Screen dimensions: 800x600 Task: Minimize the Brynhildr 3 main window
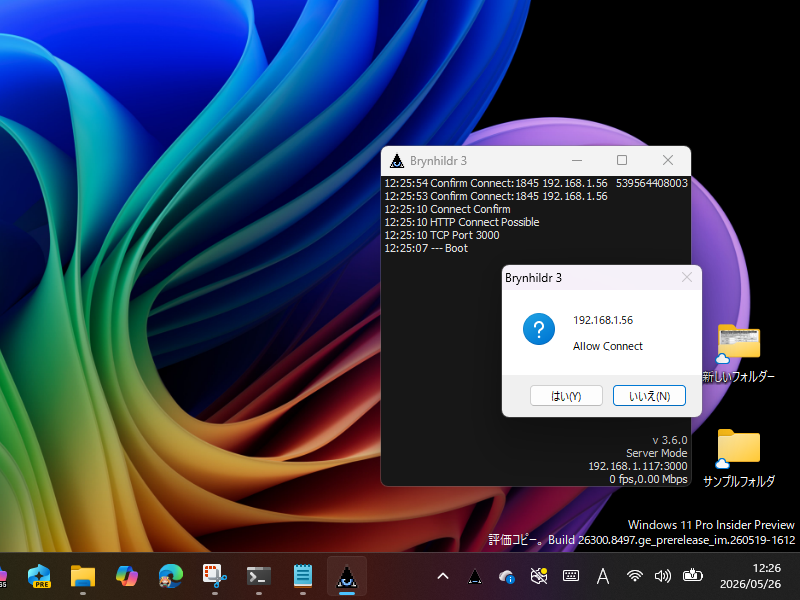(x=577, y=160)
